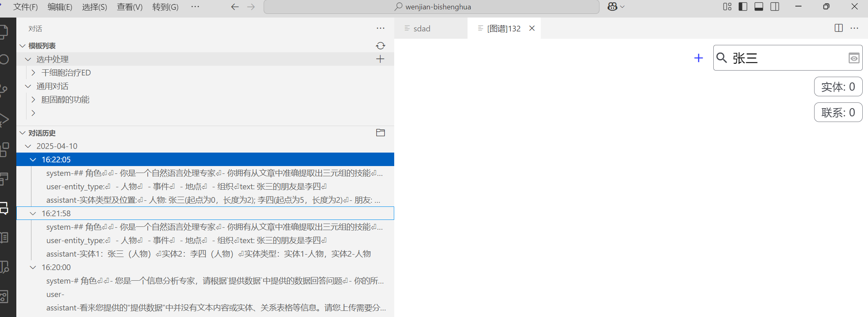
Task: Click the 实体: 0 button
Action: coord(838,86)
